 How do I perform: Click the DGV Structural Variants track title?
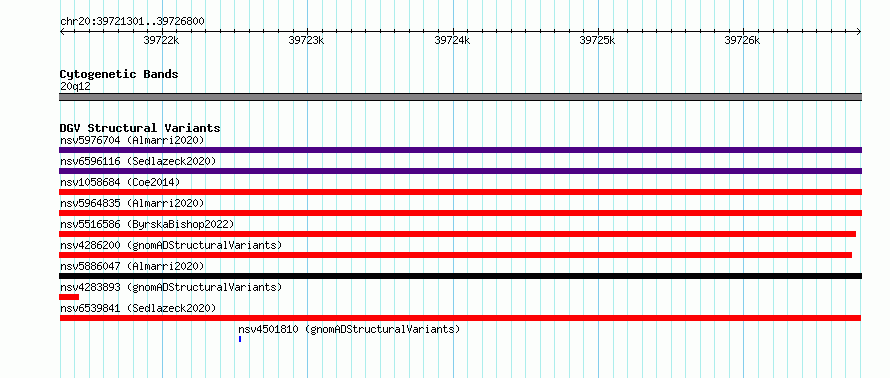(x=140, y=128)
